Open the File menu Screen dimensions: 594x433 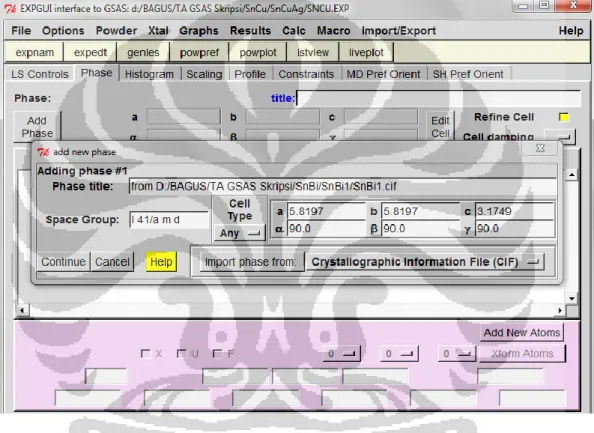pyautogui.click(x=21, y=31)
